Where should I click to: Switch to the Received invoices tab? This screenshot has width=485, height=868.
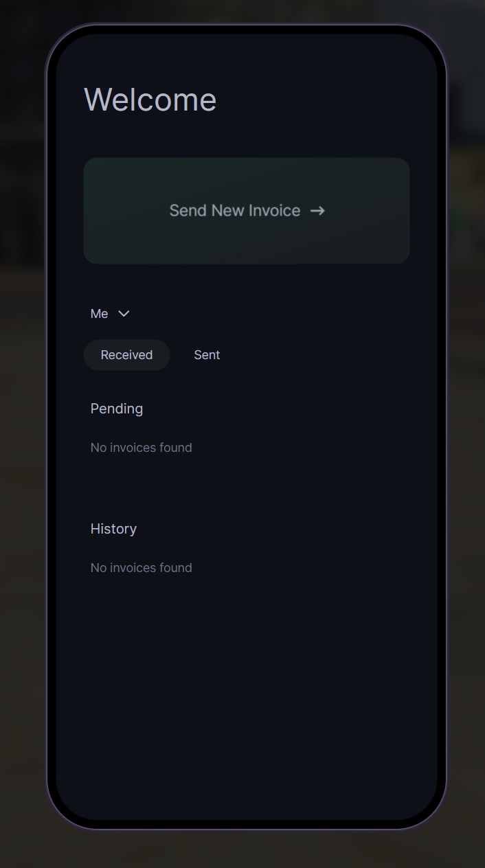(126, 355)
